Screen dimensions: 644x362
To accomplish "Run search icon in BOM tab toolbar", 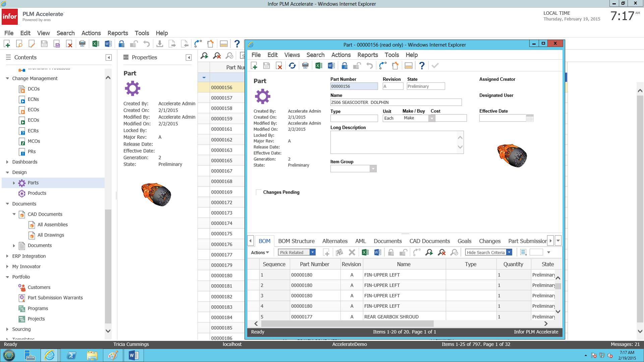I will point(429,252).
